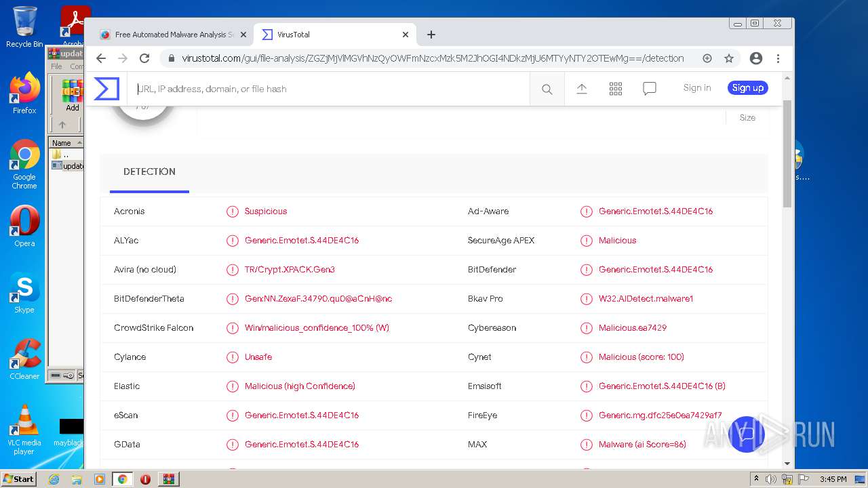Screen dimensions: 868x488
Task: Open the File menu in WinRAR
Action: [x=56, y=66]
